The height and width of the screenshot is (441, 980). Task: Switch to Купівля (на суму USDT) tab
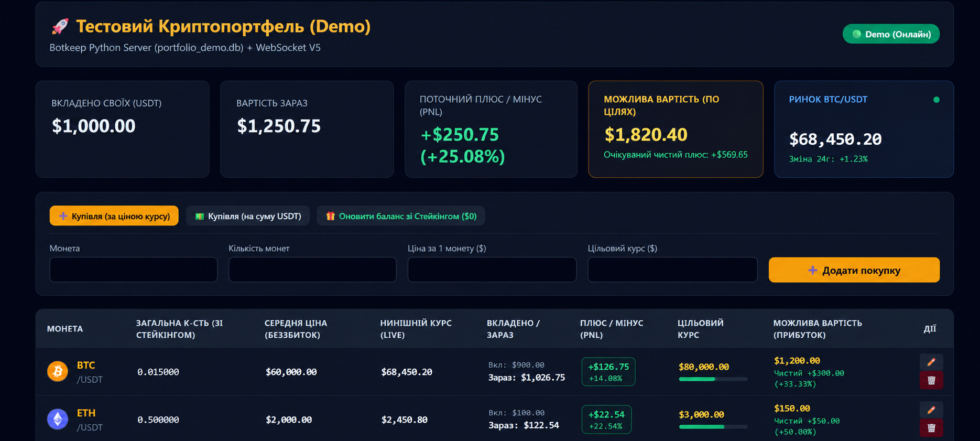(x=248, y=216)
